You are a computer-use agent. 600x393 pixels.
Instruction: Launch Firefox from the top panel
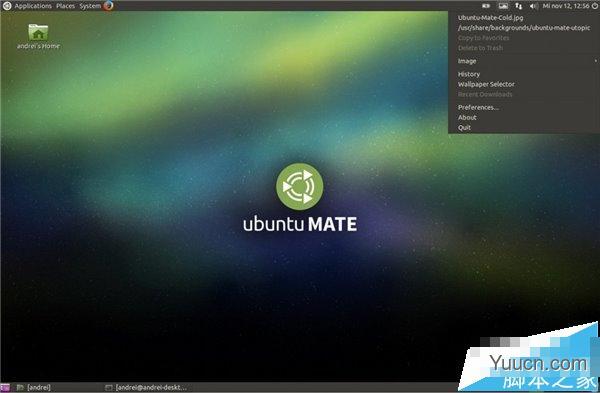coord(109,5)
